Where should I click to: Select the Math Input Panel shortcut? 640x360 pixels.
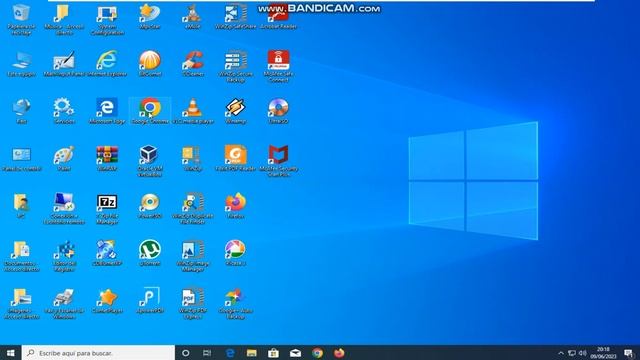64,64
